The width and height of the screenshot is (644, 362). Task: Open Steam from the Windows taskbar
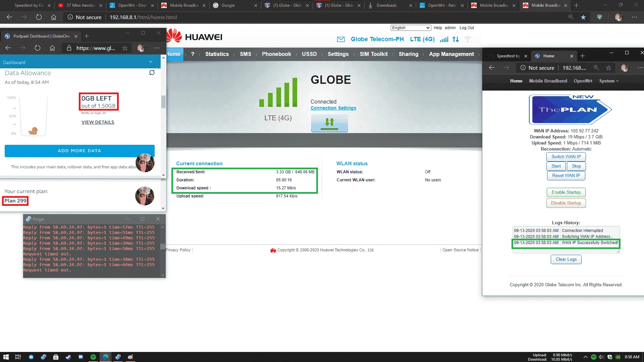(68, 357)
